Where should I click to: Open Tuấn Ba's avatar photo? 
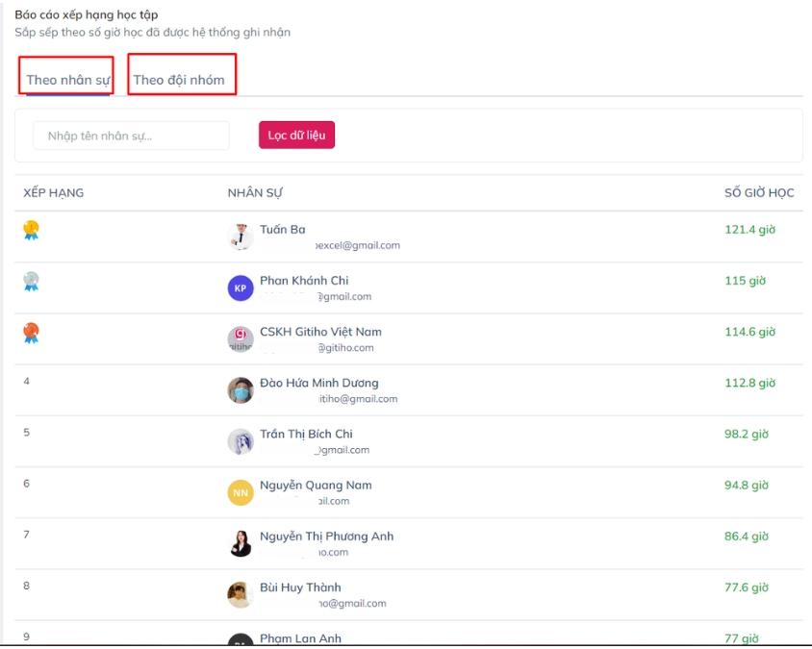(241, 237)
